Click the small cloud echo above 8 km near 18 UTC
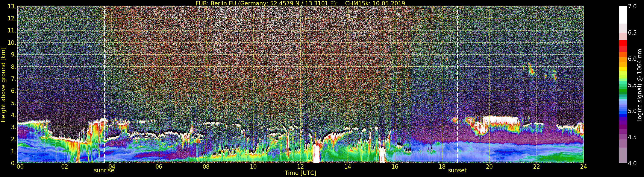This screenshot has height=177, width=644. click(x=447, y=59)
